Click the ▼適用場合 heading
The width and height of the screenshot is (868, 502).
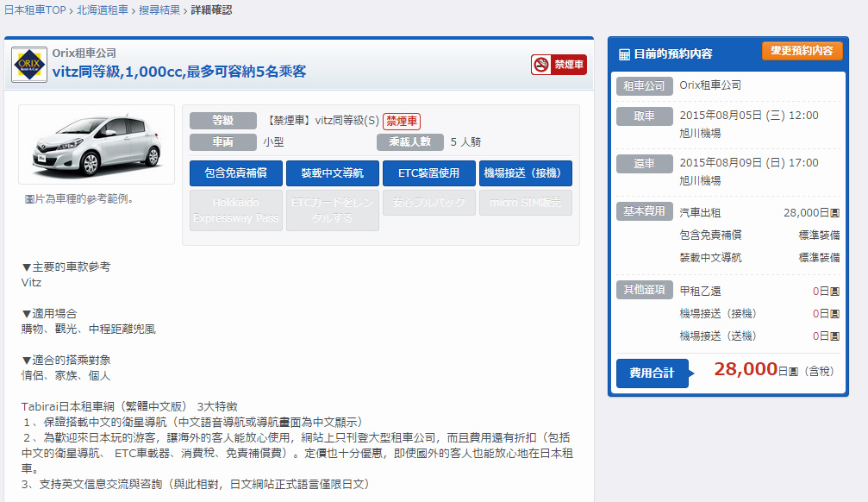click(49, 314)
